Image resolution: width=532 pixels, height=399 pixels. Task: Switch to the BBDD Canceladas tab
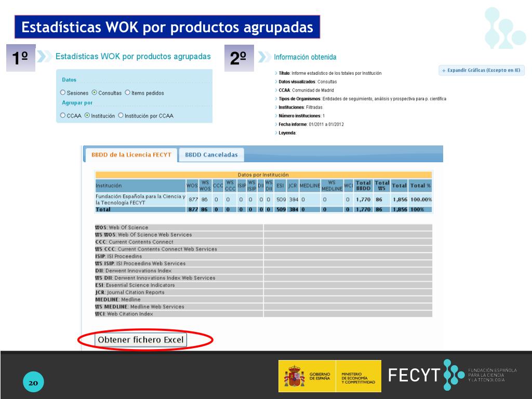tap(211, 155)
